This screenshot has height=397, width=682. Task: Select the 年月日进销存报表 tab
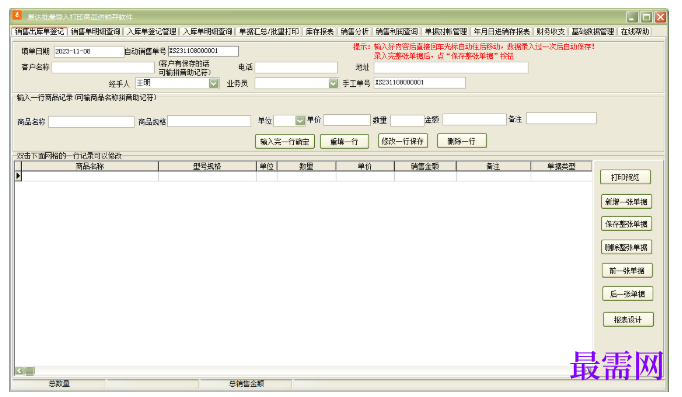[x=501, y=31]
